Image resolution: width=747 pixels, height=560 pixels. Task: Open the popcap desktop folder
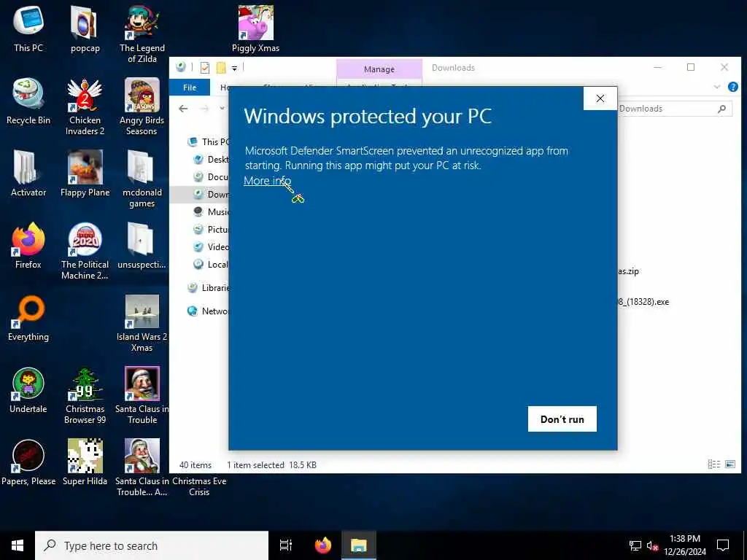[x=85, y=29]
